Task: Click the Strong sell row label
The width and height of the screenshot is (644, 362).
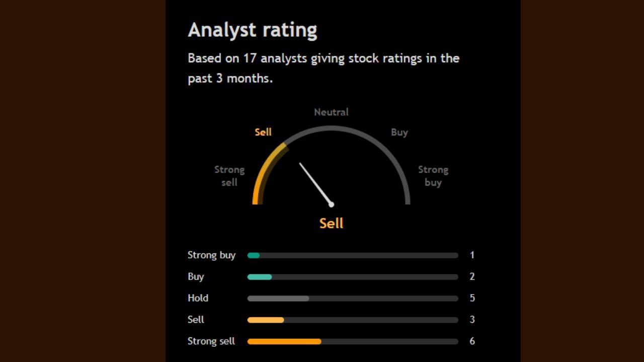Action: [x=211, y=341]
